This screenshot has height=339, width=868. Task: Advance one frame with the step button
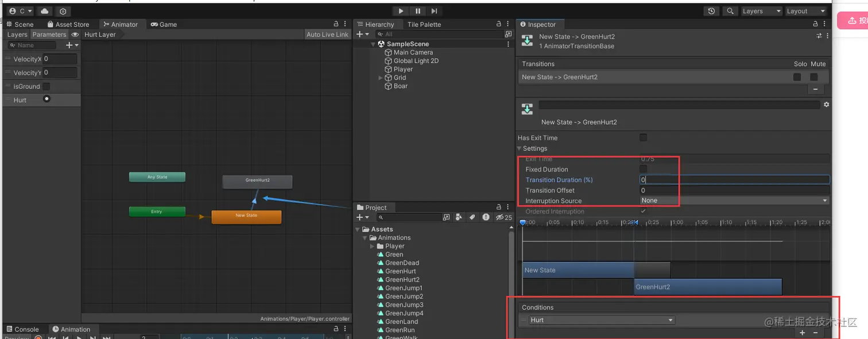(x=434, y=11)
